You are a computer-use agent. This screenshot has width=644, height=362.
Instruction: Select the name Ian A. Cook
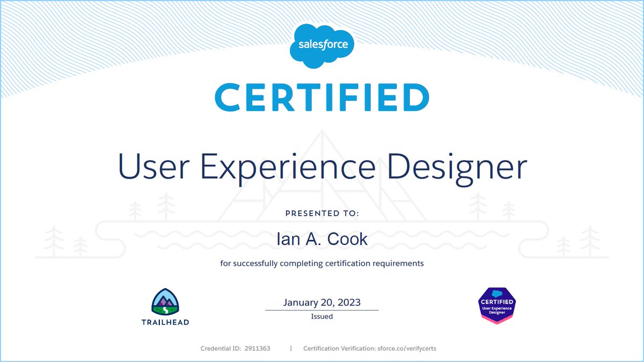coord(322,239)
